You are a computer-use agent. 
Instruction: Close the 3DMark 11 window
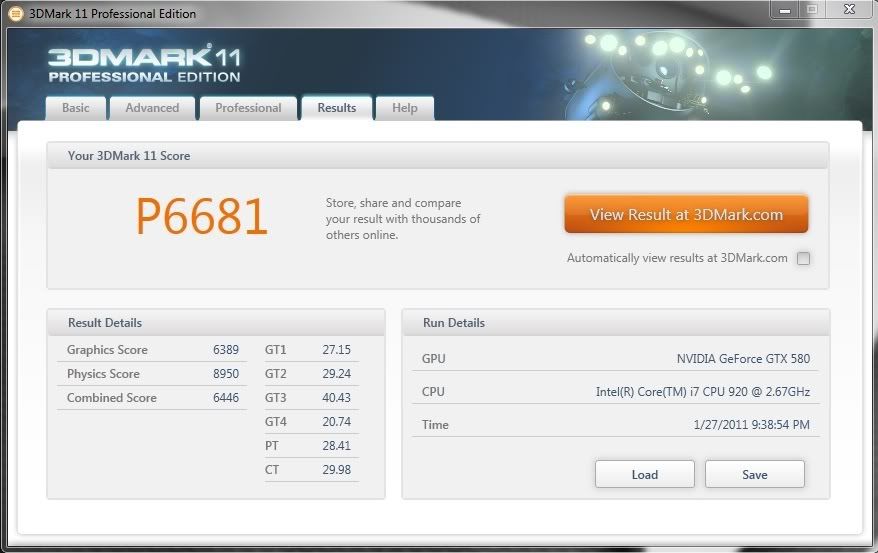click(849, 10)
